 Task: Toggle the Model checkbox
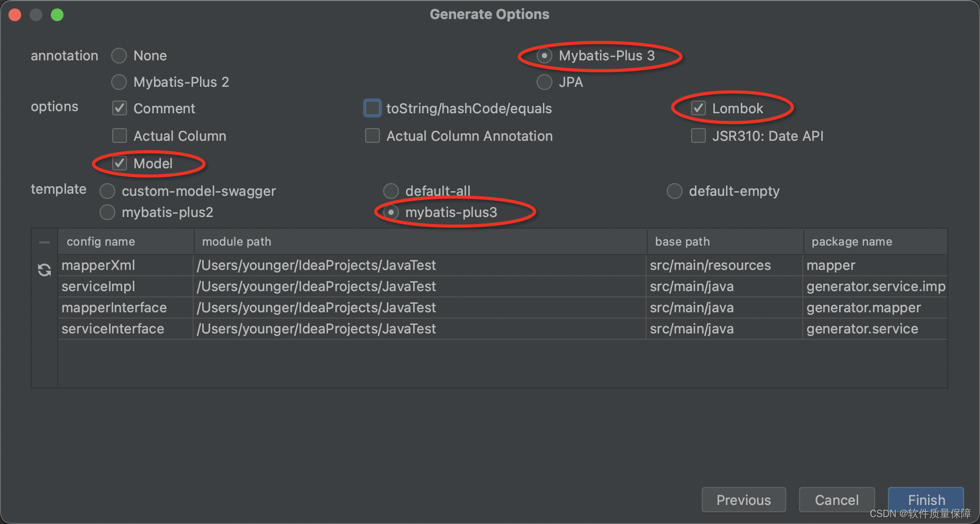120,164
